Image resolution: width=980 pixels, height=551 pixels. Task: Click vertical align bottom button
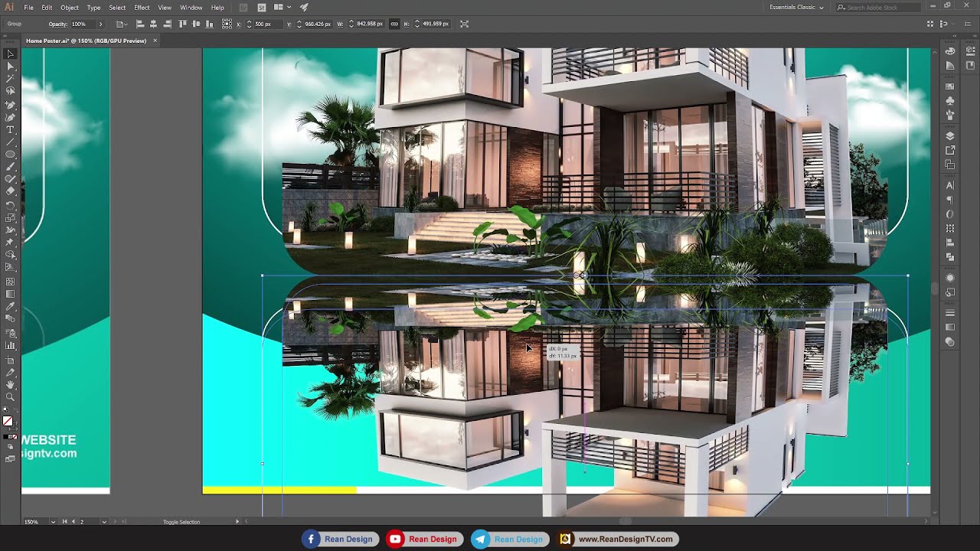pyautogui.click(x=210, y=24)
